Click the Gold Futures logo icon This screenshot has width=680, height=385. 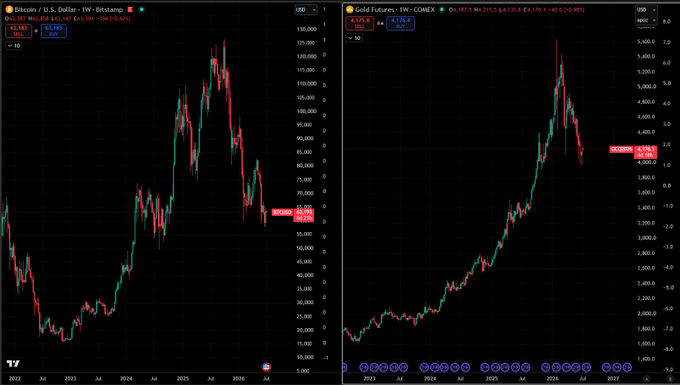[x=350, y=9]
